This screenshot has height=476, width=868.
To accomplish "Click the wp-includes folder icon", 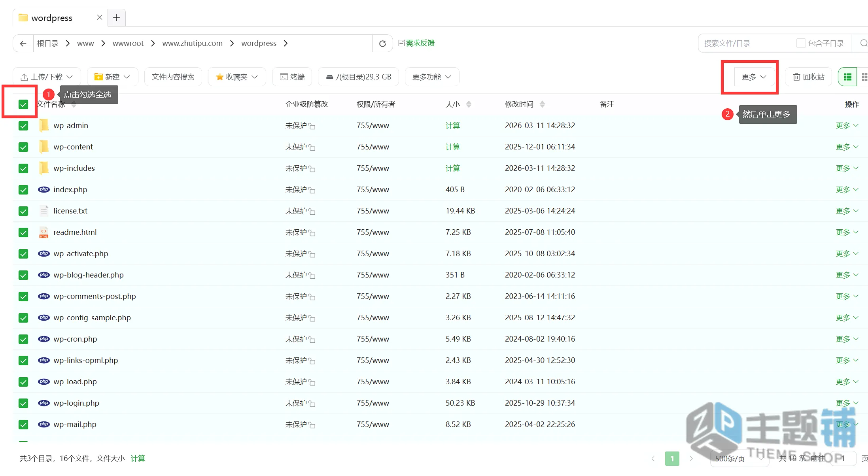I will [44, 168].
